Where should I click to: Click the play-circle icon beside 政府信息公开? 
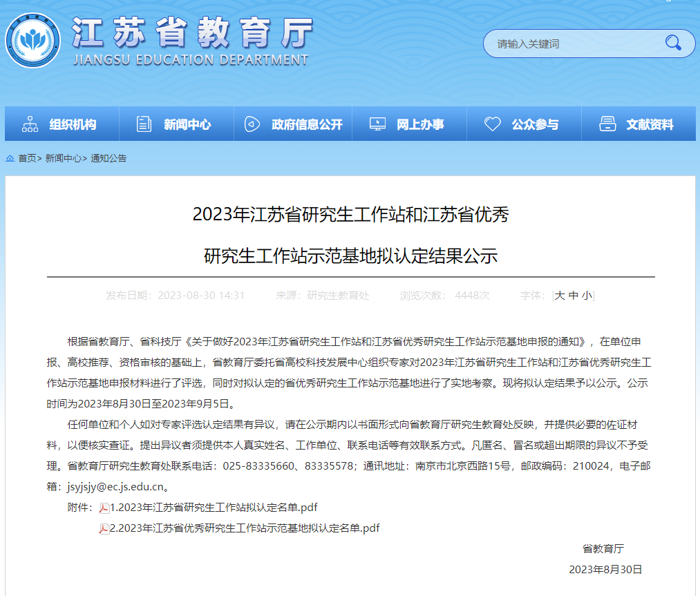(252, 124)
